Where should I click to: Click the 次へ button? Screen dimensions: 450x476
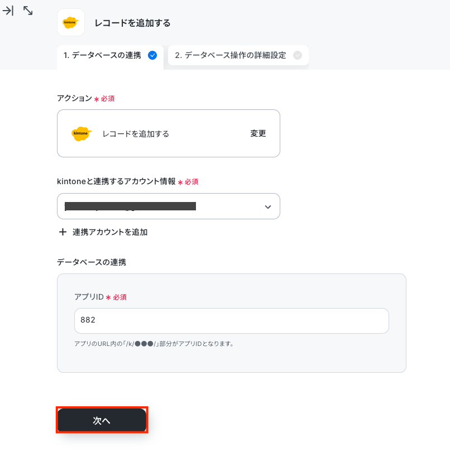tap(102, 420)
